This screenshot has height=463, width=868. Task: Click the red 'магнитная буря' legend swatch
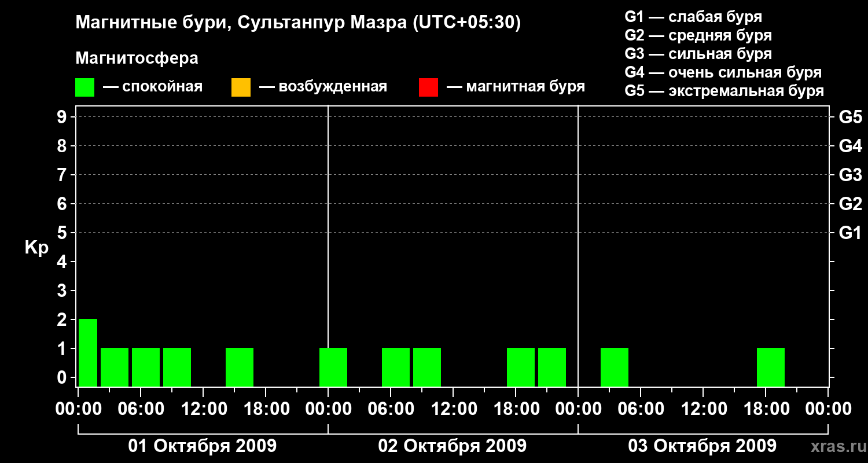coord(428,87)
